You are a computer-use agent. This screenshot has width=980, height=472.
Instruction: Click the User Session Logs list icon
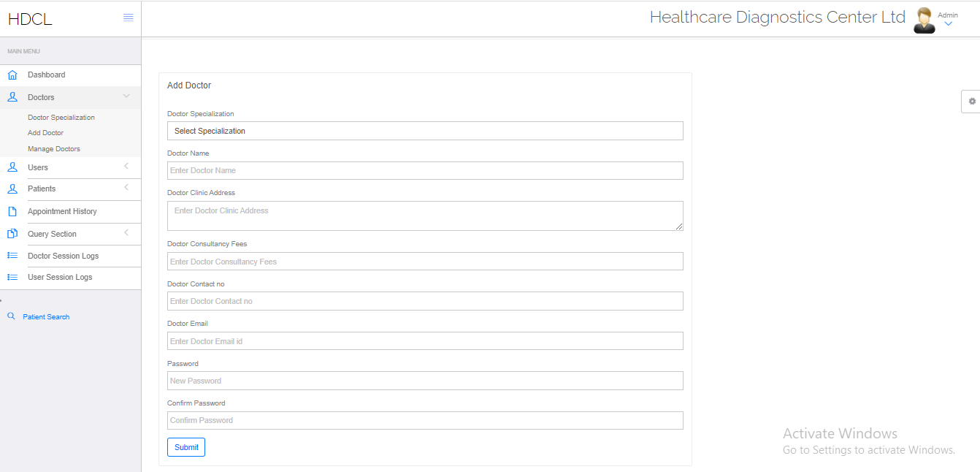(x=12, y=278)
